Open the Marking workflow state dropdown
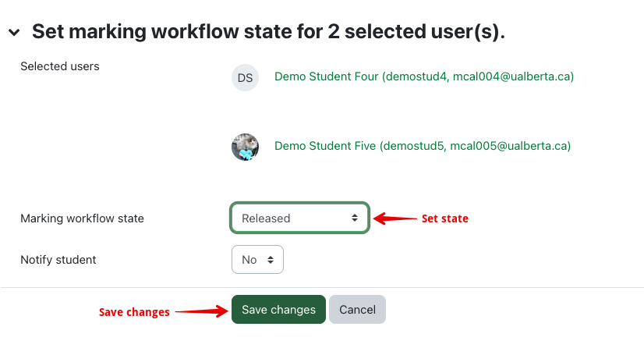 tap(299, 218)
